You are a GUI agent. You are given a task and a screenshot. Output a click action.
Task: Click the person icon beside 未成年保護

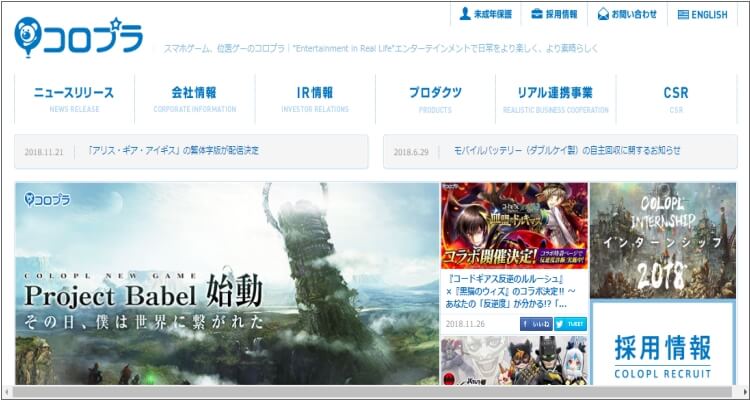pos(465,14)
